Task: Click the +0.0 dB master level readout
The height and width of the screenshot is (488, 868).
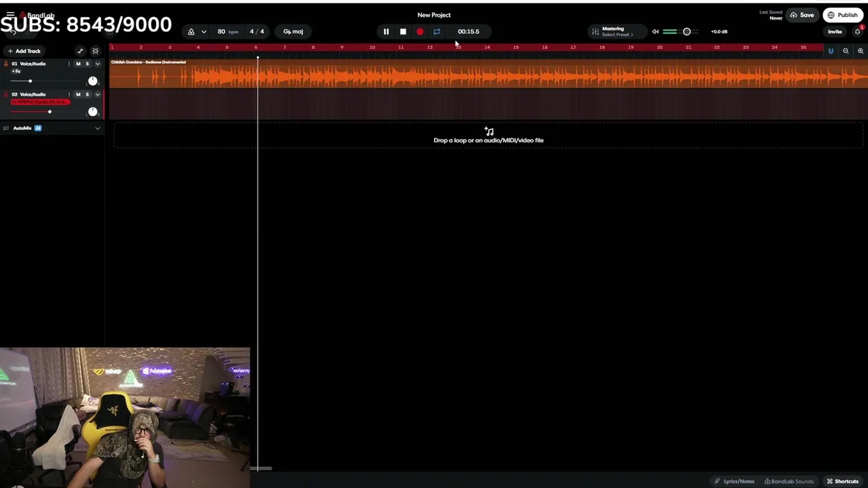Action: [719, 32]
